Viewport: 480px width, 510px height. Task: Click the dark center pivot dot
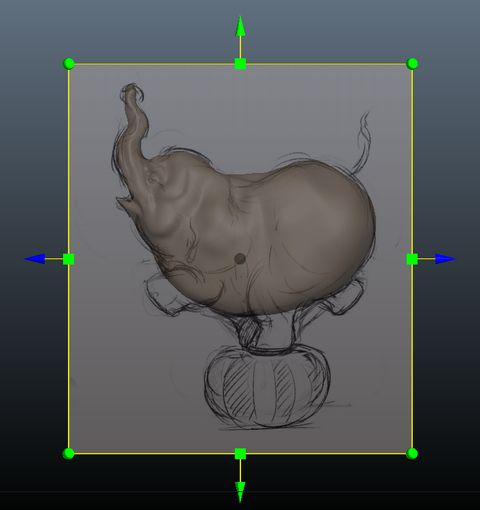pos(240,259)
